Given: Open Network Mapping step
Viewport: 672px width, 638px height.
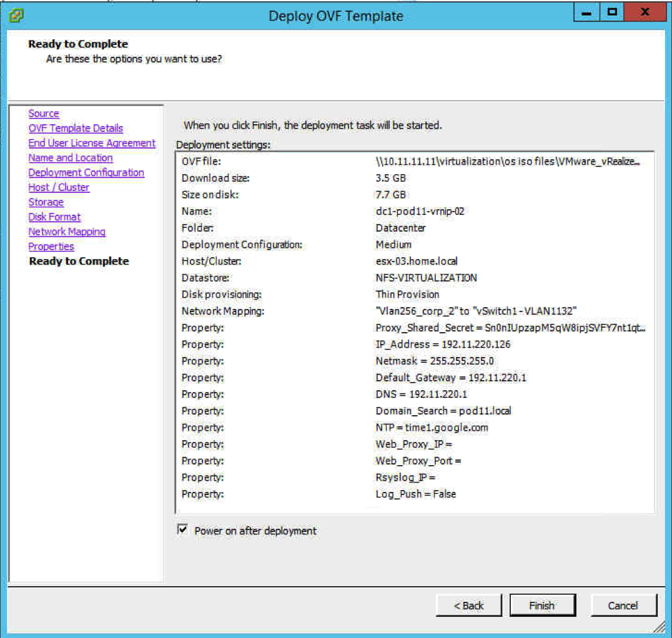Looking at the screenshot, I should pos(67,232).
